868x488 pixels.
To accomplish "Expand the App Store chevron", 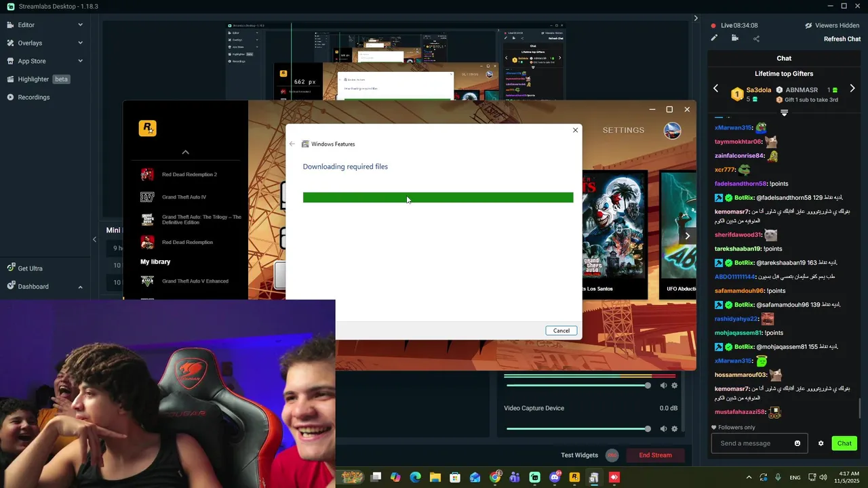I will click(x=80, y=61).
